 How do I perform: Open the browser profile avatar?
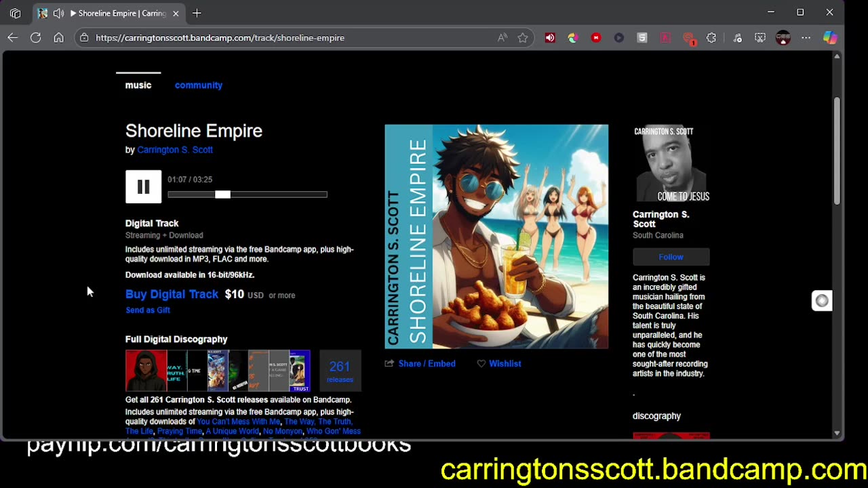(x=783, y=38)
